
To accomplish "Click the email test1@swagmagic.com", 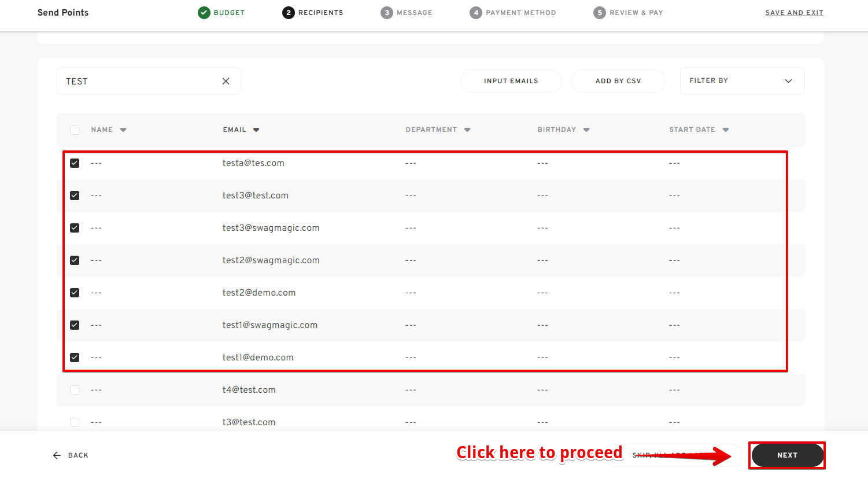I will pos(270,325).
